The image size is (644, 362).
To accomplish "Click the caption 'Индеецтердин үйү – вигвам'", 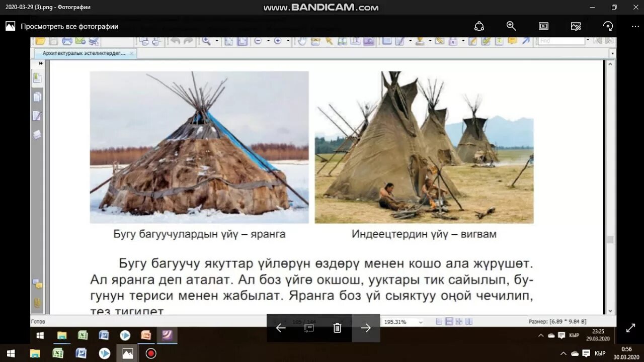I will point(424,234).
